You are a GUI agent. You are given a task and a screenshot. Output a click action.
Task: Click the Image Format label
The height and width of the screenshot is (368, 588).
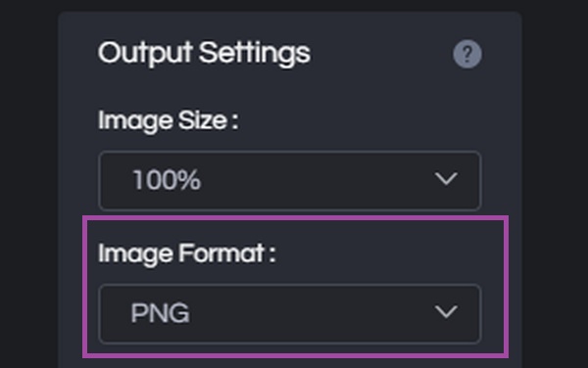pos(187,254)
